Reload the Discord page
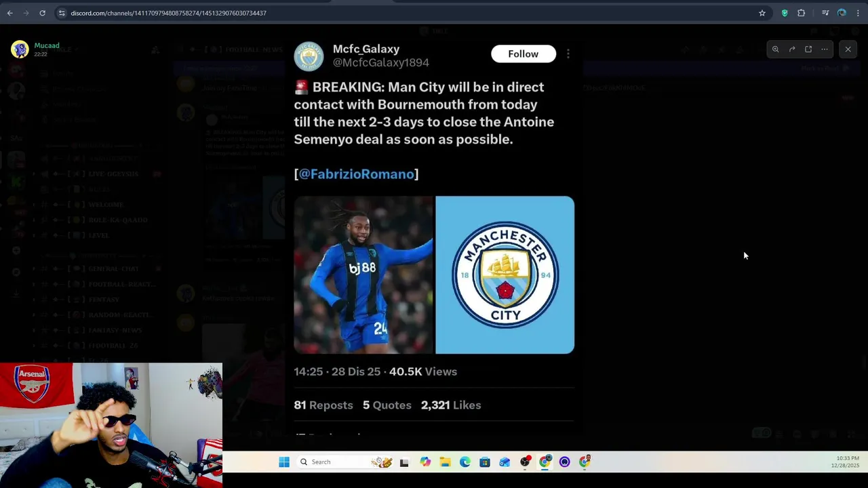This screenshot has width=868, height=488. coord(42,13)
